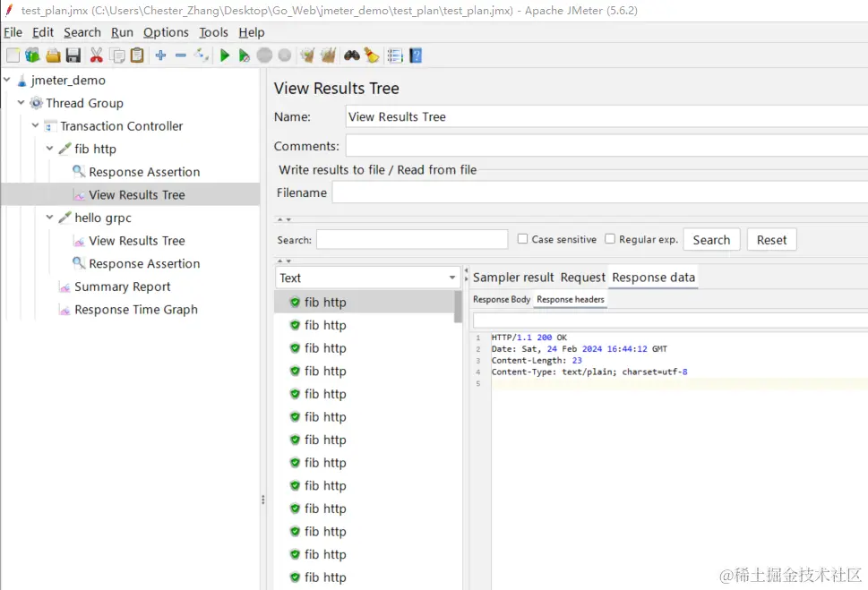The width and height of the screenshot is (868, 590).
Task: Start the test with green play icon
Action: pyautogui.click(x=224, y=56)
